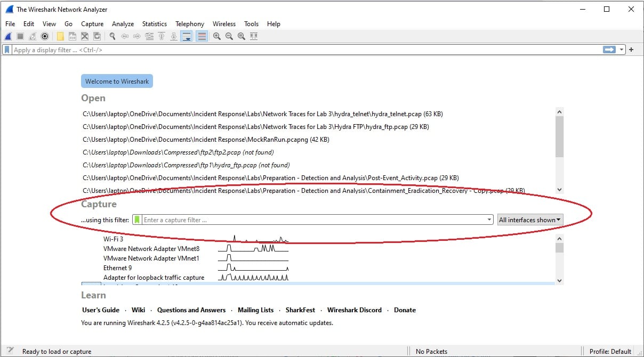644x357 pixels.
Task: Open the display filter history dropdown
Action: (x=622, y=50)
